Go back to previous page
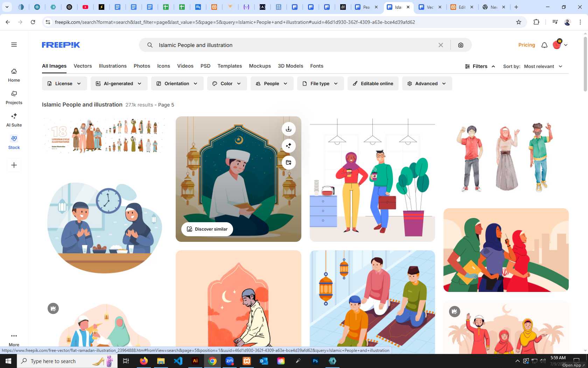Screen dimensions: 588x368 coord(8,22)
